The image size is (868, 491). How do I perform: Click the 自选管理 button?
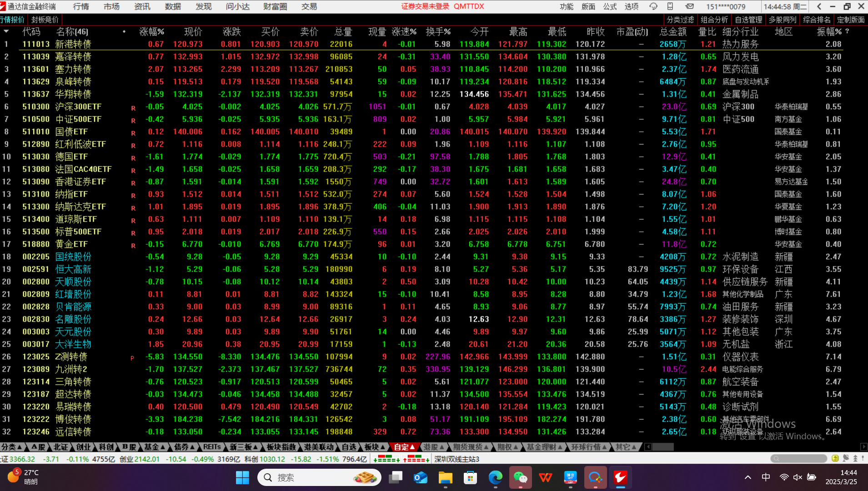[x=748, y=20]
